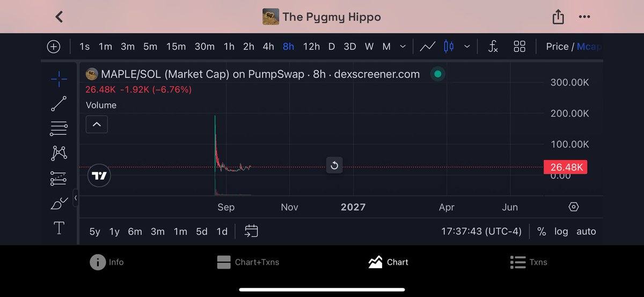644x297 pixels.
Task: Switch to the Txns tab
Action: [x=529, y=262]
